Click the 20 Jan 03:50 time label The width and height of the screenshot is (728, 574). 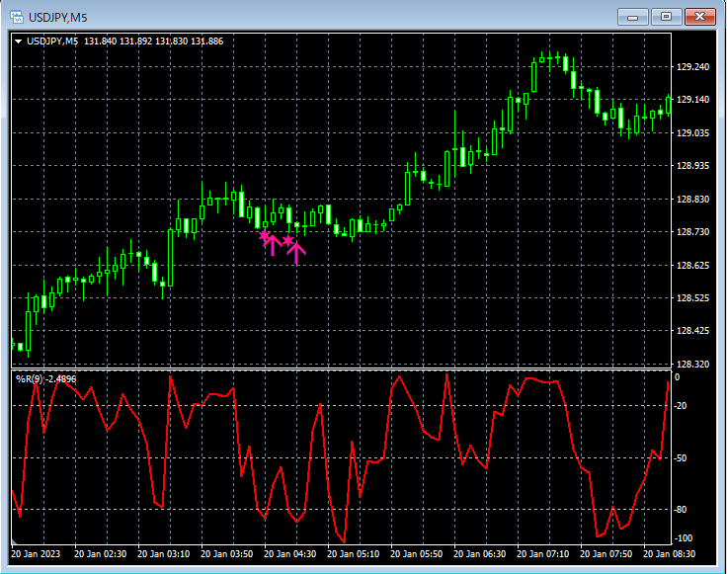pos(226,554)
